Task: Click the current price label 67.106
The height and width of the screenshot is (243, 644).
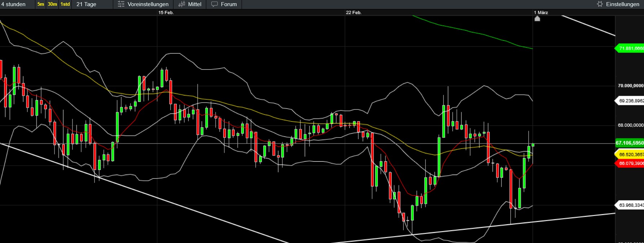Action: (630, 143)
